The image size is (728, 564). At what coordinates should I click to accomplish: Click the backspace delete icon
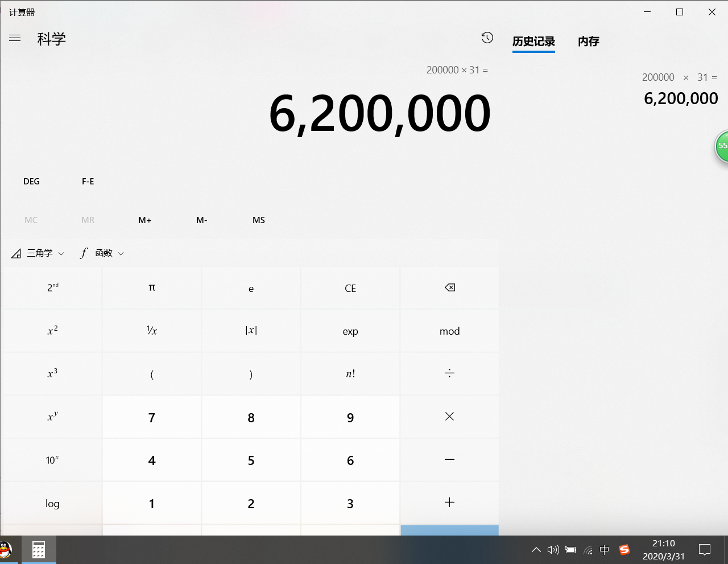449,288
